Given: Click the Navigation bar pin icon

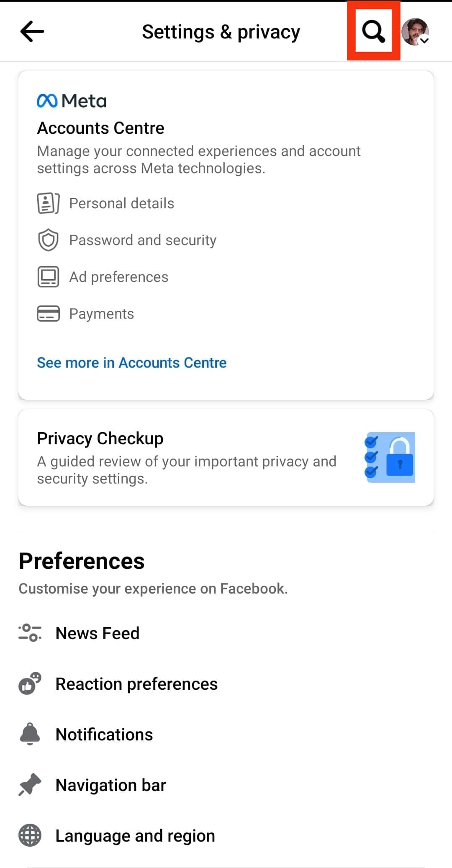Looking at the screenshot, I should [30, 785].
